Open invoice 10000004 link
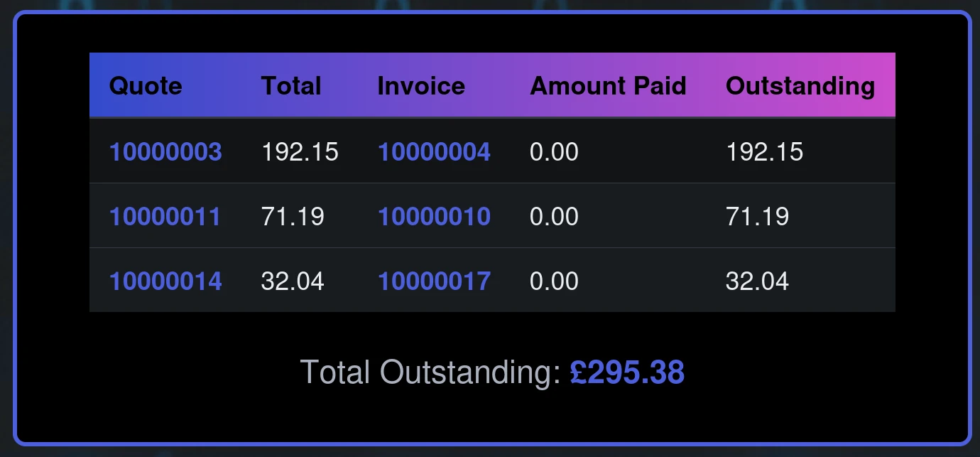 434,151
